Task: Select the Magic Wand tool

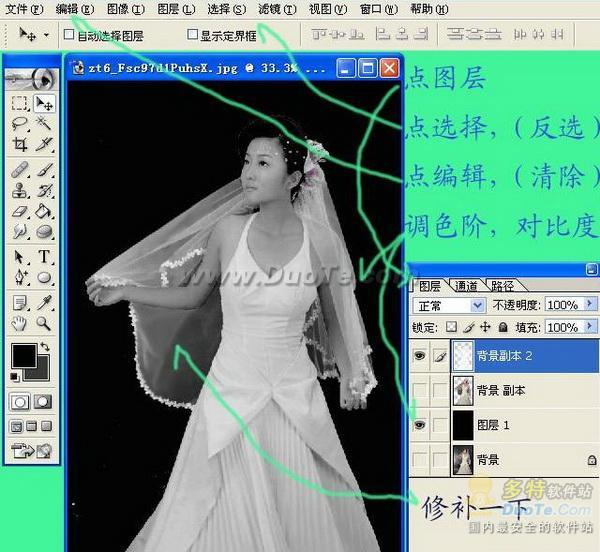Action: coord(44,124)
